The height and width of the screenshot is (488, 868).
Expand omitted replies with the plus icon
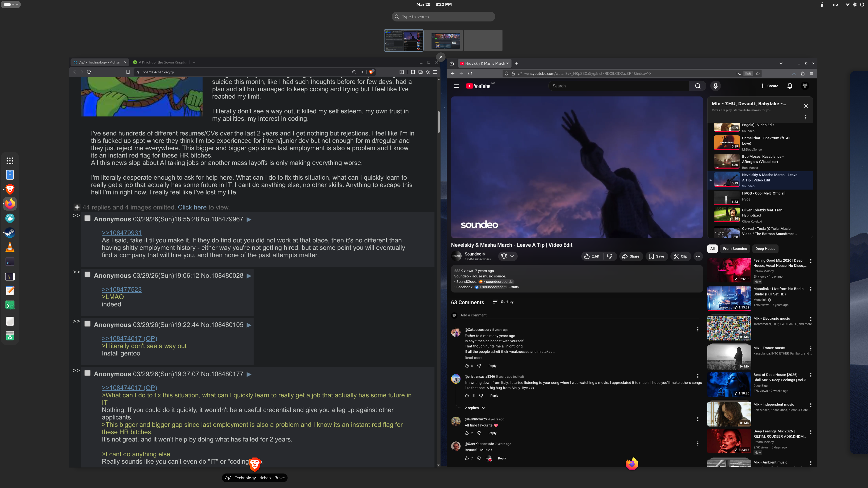click(77, 207)
